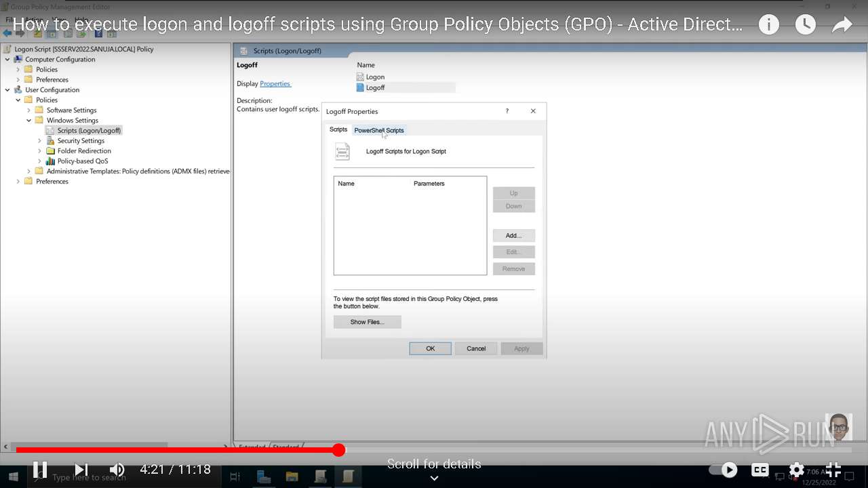The width and height of the screenshot is (868, 488).
Task: Click the Name header in scripts pane
Action: (366, 65)
